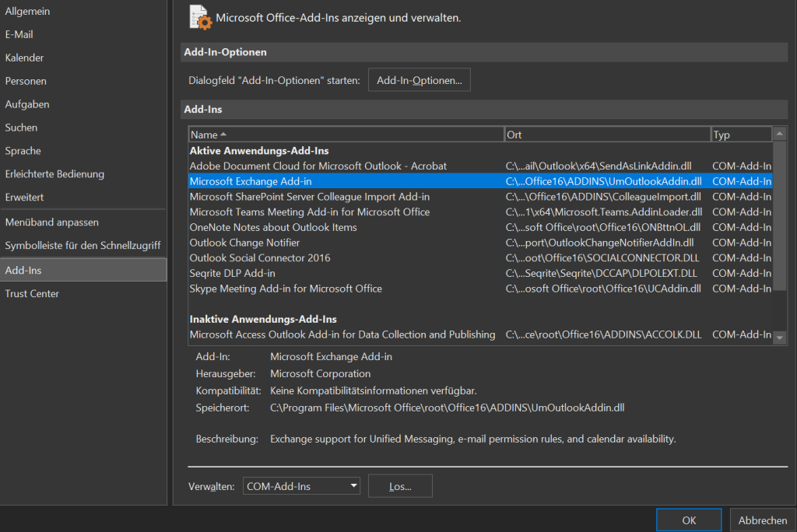Select Add-Ins in the sidebar
Image resolution: width=797 pixels, height=532 pixels.
(83, 270)
